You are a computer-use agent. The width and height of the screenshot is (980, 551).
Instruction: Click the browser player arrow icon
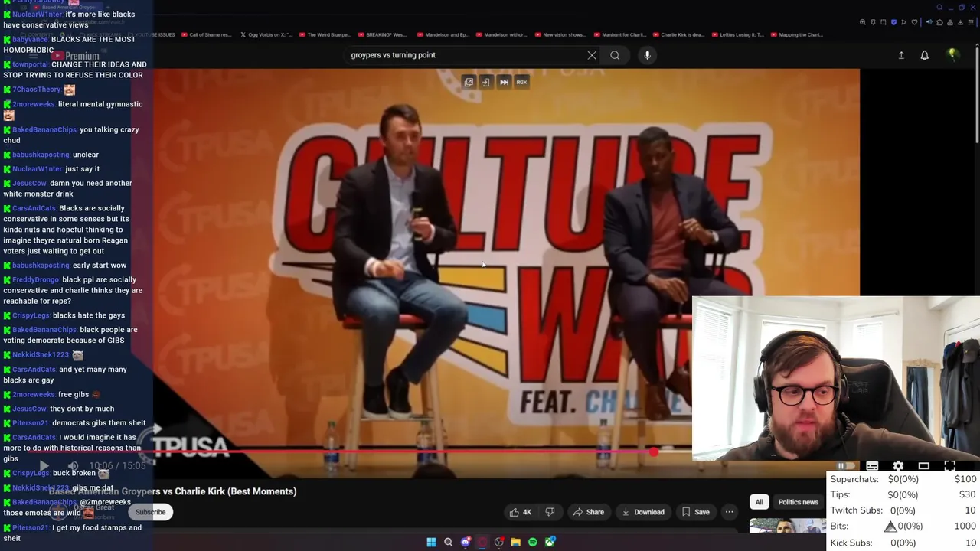coord(903,22)
